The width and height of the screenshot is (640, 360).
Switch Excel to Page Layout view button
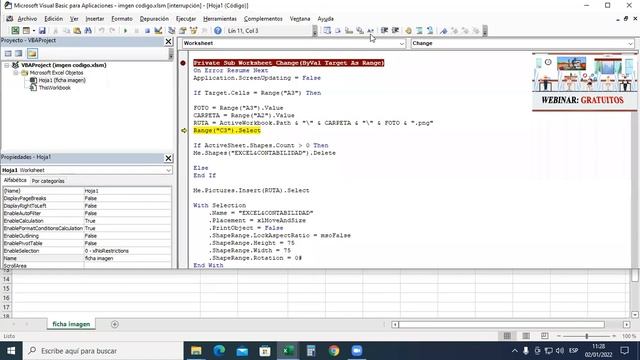click(x=526, y=336)
